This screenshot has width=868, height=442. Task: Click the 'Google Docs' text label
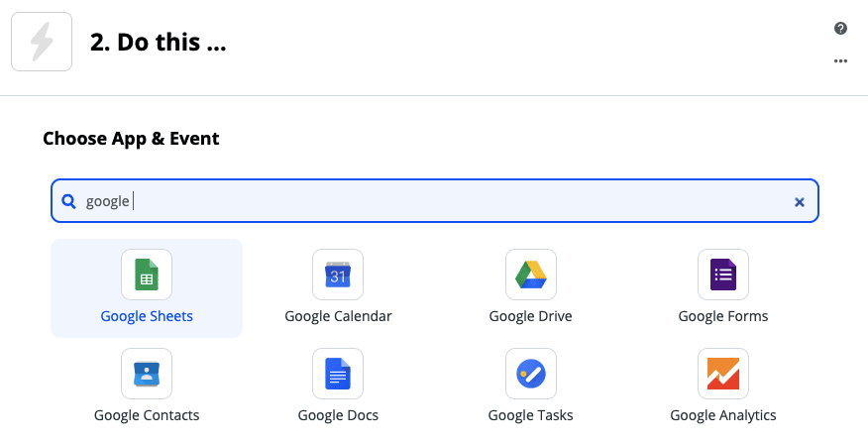coord(338,415)
